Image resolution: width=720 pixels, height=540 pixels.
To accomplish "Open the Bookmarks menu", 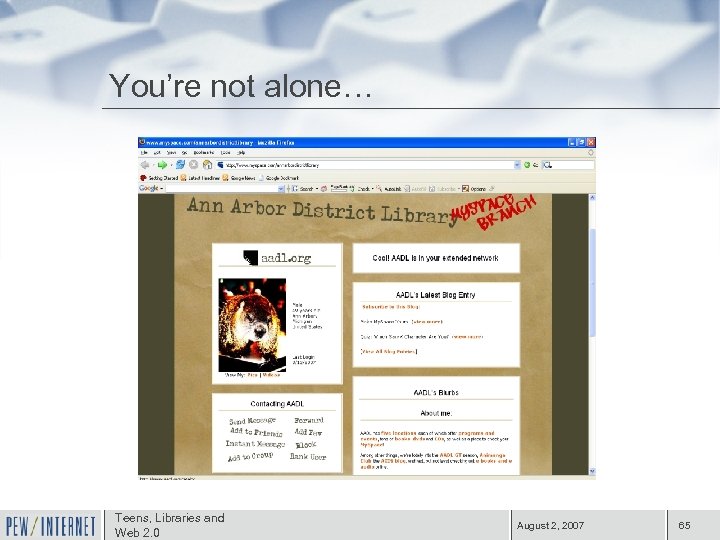I will click(203, 152).
